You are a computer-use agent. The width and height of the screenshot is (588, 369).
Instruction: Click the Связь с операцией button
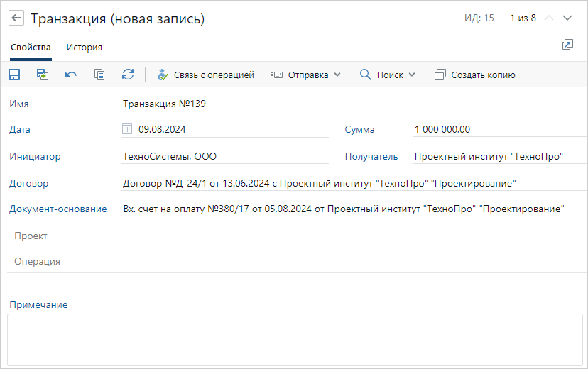click(205, 75)
